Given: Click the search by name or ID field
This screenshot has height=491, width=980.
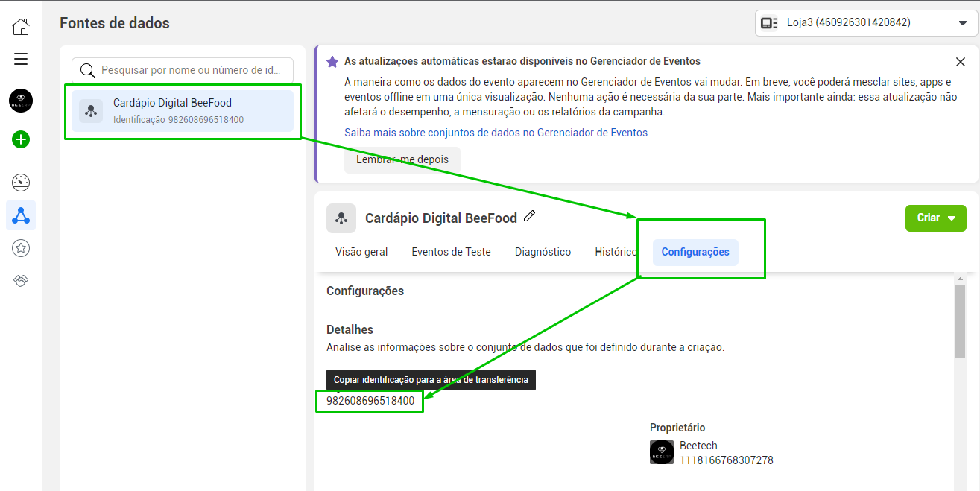Looking at the screenshot, I should point(183,71).
